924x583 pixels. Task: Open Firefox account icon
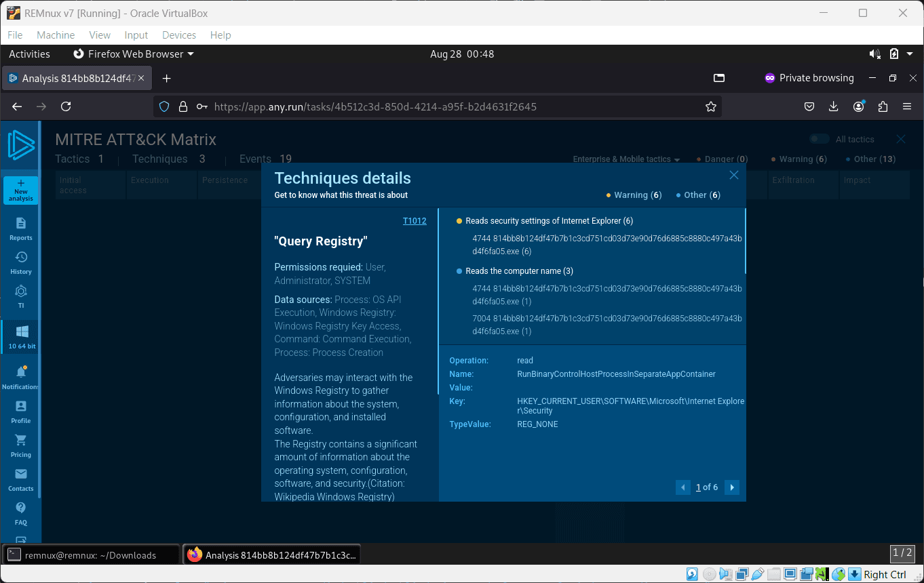858,106
